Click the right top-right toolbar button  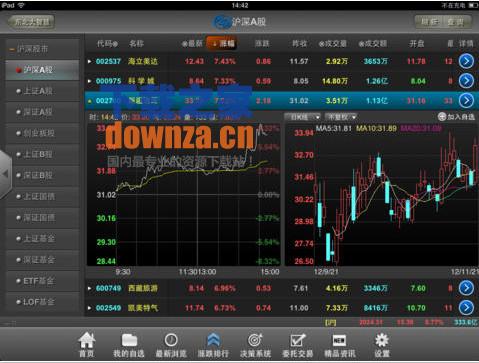[457, 22]
